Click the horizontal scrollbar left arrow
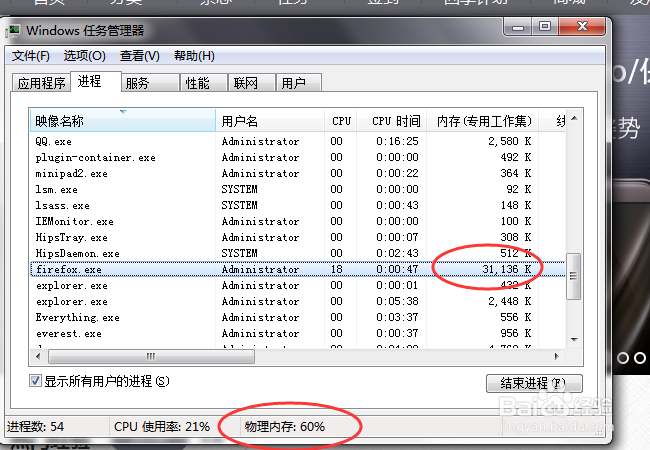Screen dimensions: 650x450 (39, 356)
